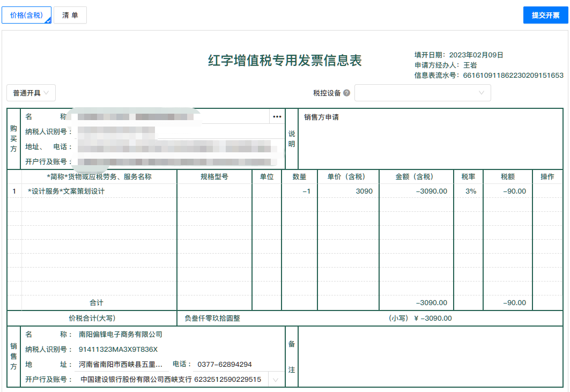Select the item name *设计服务*文案策划设计
Viewport: 570px width, 392px height.
[x=66, y=191]
